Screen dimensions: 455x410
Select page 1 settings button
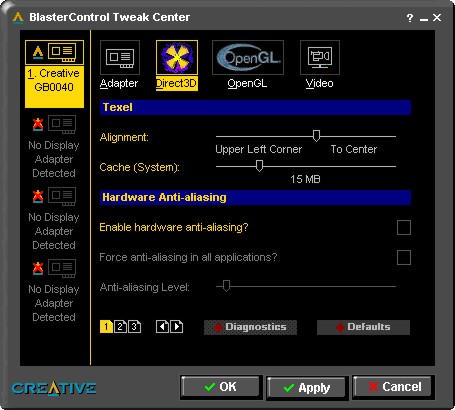coord(106,327)
